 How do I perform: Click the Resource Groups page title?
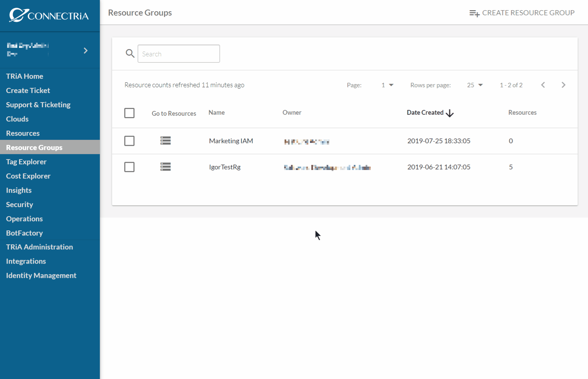(140, 13)
